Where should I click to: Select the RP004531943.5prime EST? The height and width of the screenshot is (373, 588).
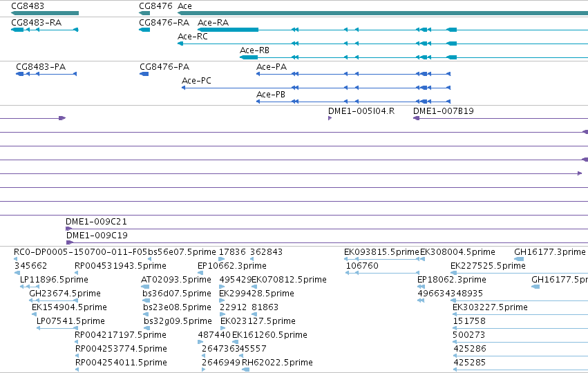click(77, 273)
